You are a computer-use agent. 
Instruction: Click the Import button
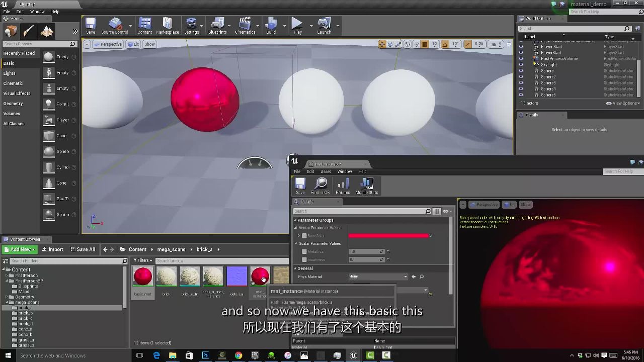pyautogui.click(x=53, y=249)
